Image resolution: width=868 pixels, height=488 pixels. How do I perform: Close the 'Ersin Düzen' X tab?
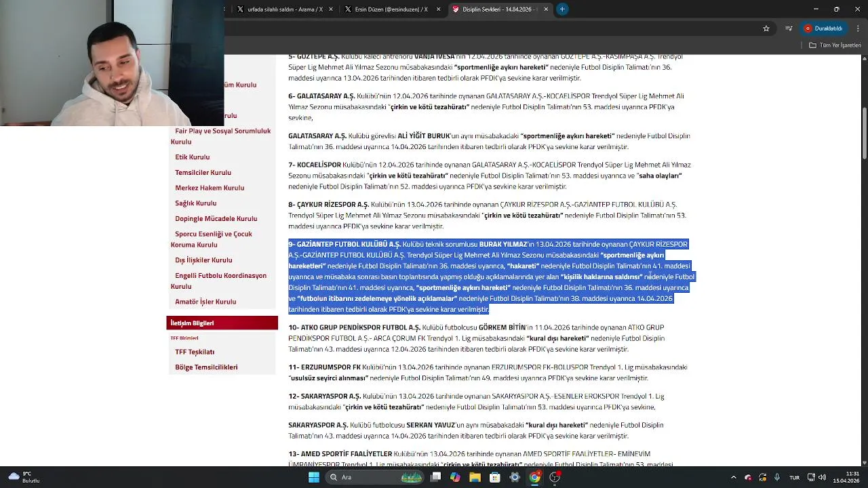[x=438, y=9]
